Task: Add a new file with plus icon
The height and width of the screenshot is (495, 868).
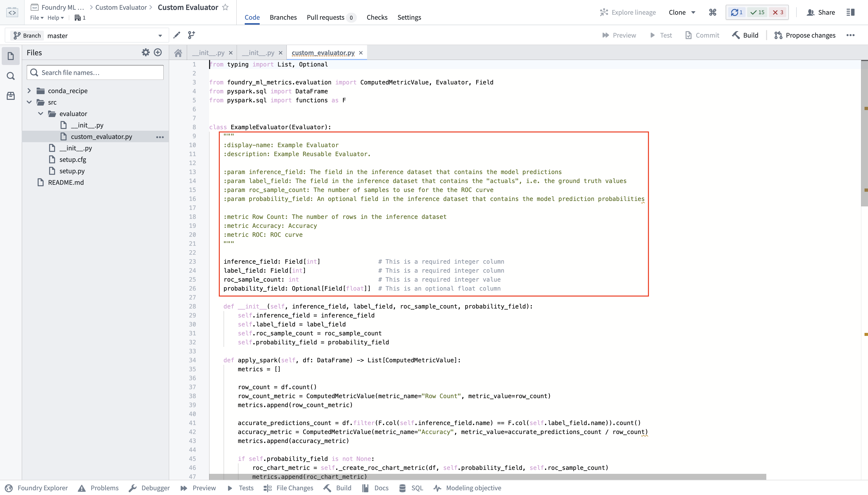Action: point(158,52)
